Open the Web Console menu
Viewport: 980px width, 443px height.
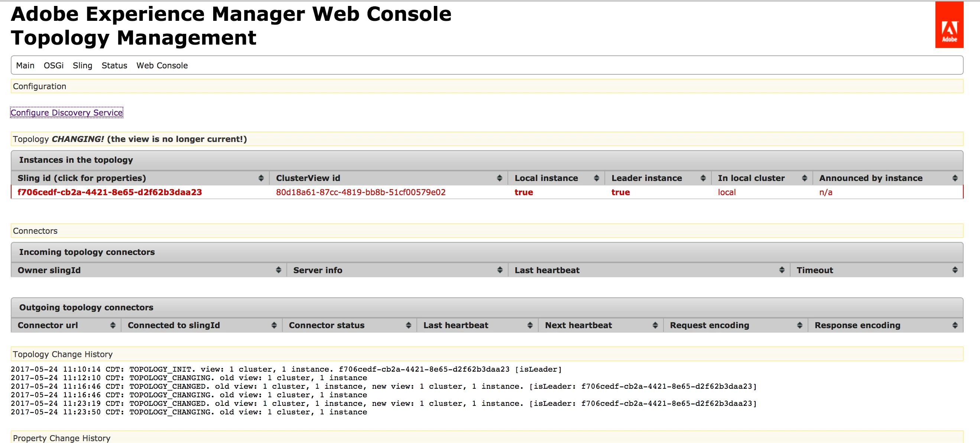coord(162,65)
